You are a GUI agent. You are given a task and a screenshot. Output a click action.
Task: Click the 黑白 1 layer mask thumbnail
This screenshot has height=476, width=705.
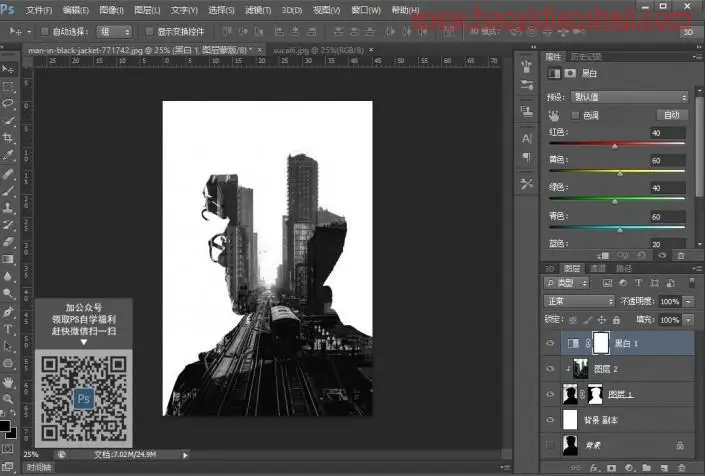click(601, 343)
